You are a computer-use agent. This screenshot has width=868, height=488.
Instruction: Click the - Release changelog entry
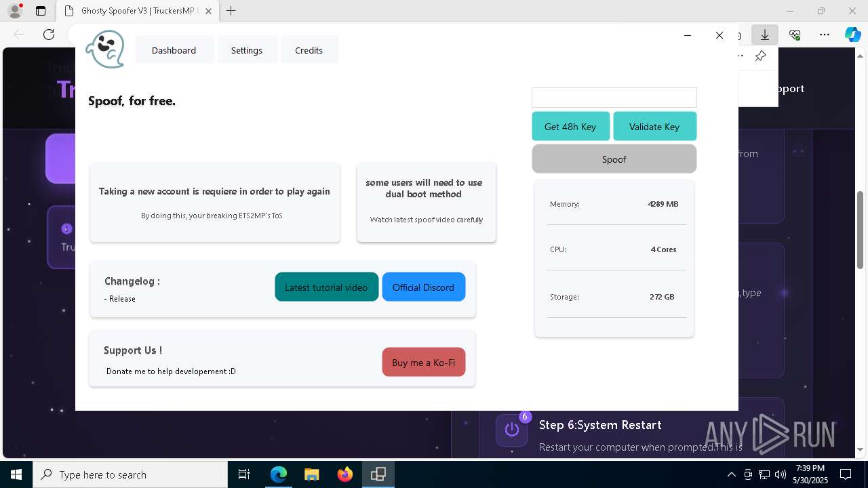pos(120,299)
